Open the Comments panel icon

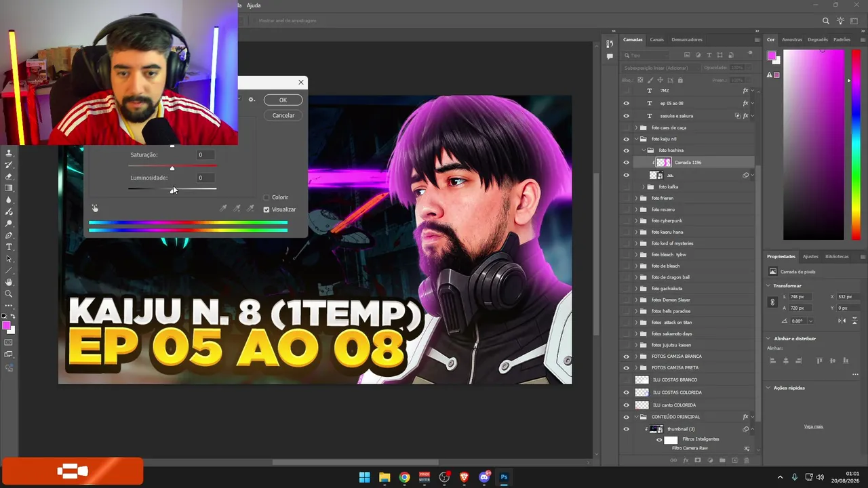(610, 57)
